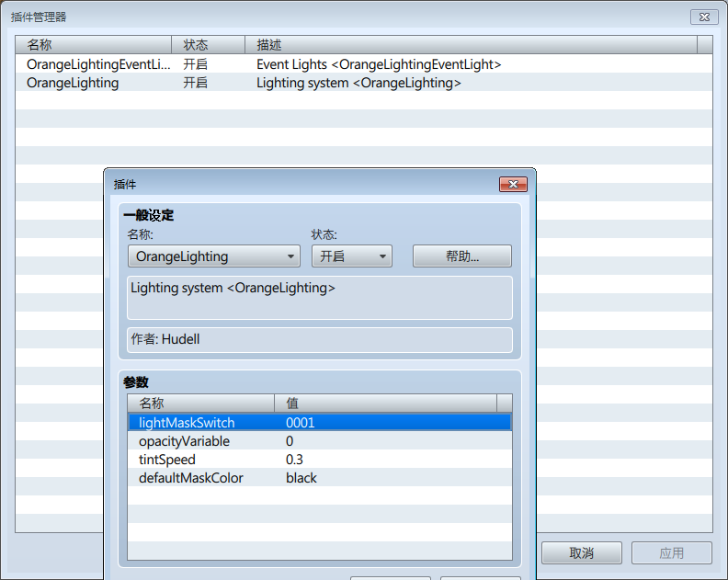
Task: Click the 描述 column header in plugin manager
Action: [x=472, y=45]
